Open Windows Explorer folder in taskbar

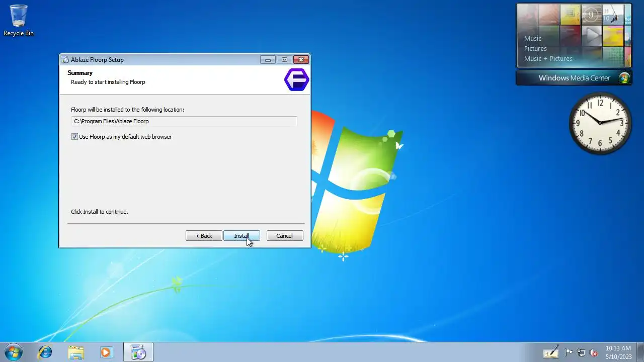point(76,352)
